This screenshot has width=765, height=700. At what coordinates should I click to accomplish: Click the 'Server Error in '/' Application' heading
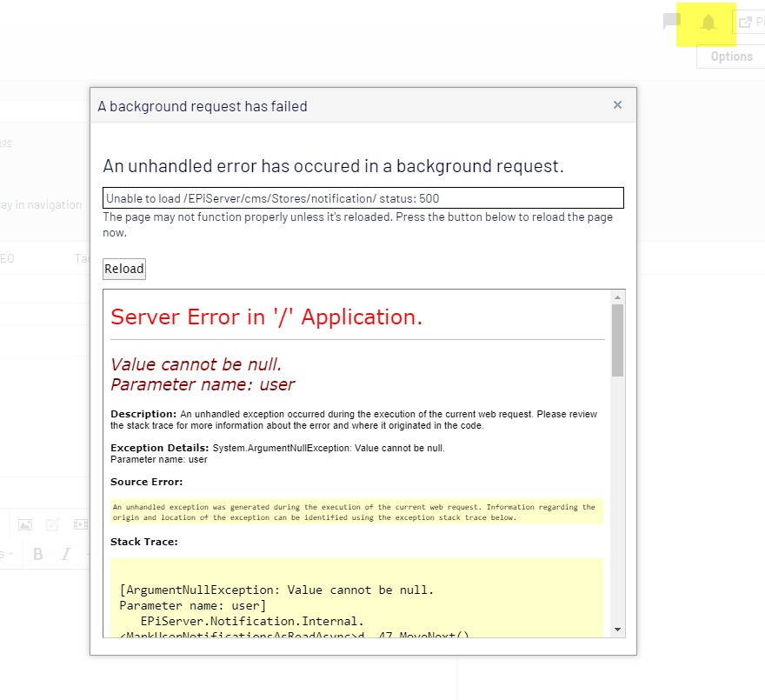266,317
